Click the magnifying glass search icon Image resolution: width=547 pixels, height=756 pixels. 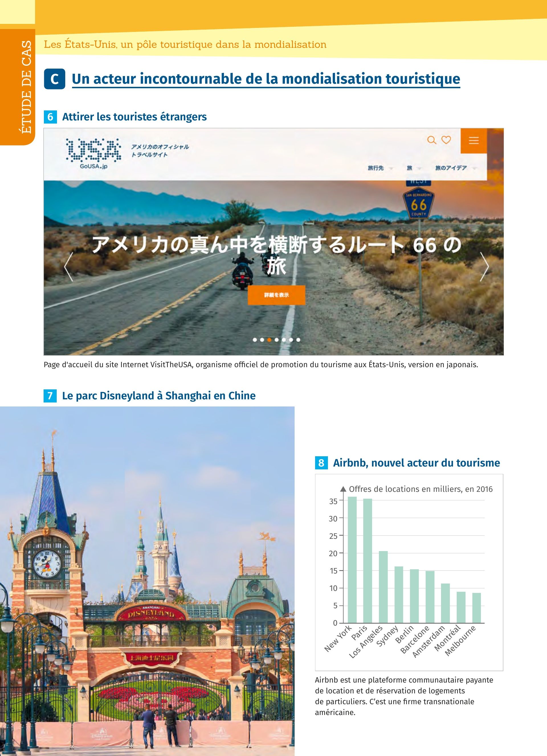pyautogui.click(x=431, y=140)
